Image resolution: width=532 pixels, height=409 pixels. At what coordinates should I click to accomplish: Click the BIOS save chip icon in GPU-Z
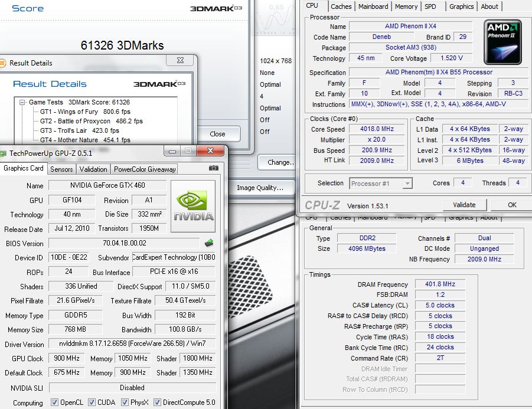pyautogui.click(x=209, y=243)
